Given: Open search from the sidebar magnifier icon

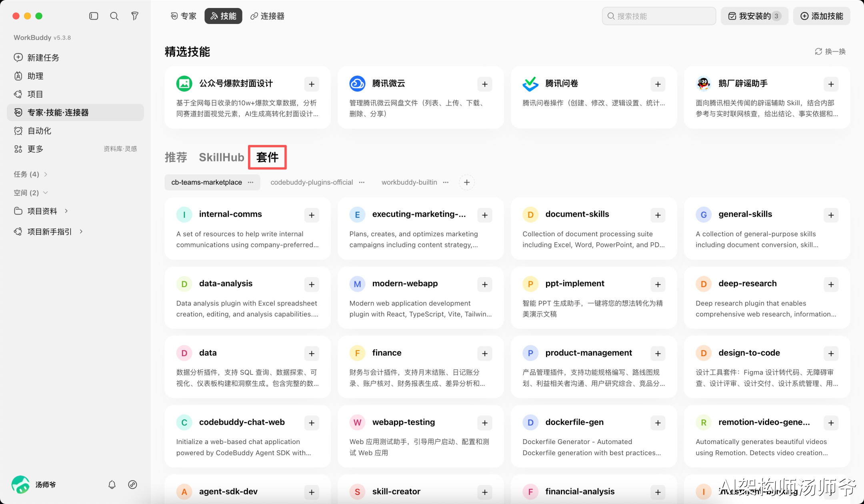Looking at the screenshot, I should tap(114, 16).
